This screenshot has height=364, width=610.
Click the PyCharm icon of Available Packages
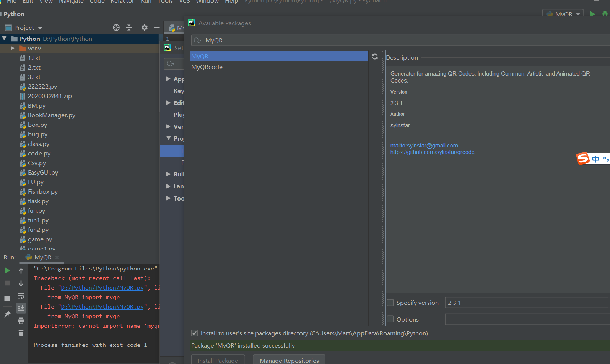click(191, 23)
